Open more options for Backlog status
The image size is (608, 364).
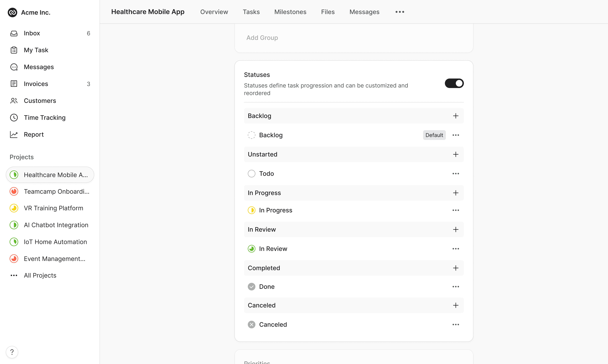(x=456, y=135)
